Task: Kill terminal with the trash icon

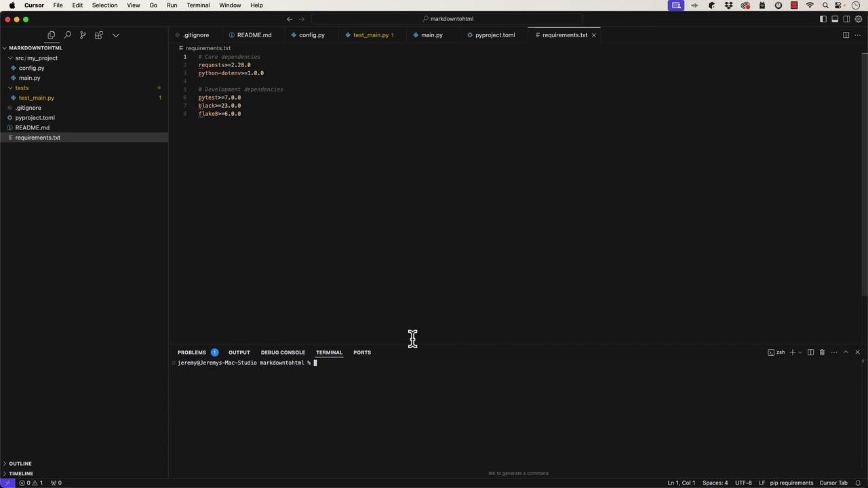Action: coord(822,352)
